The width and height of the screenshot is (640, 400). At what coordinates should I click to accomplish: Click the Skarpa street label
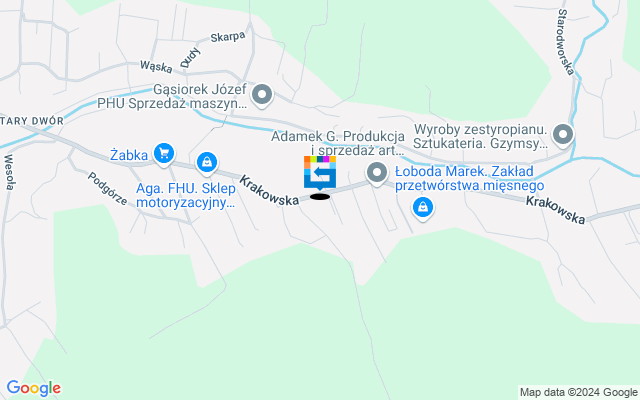click(x=228, y=37)
